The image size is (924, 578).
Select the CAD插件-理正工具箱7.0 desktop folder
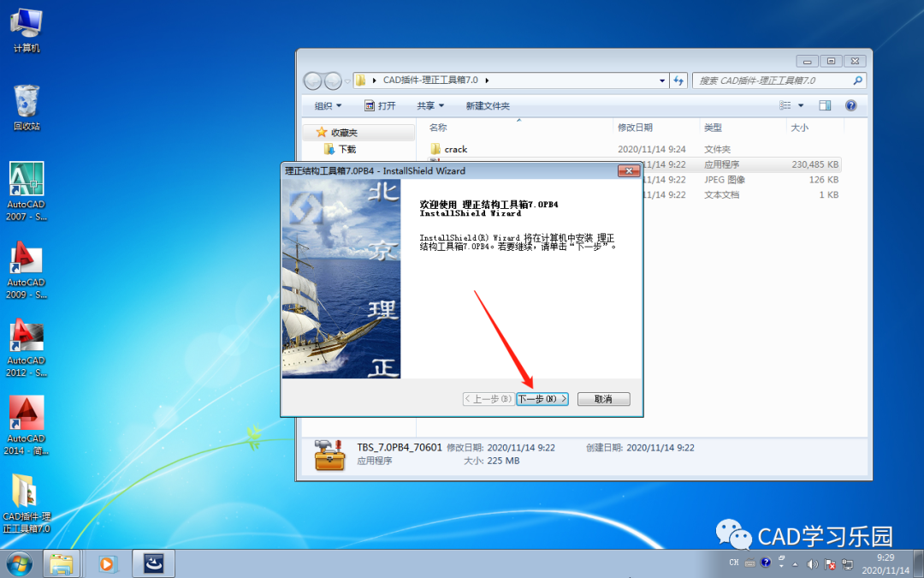point(27,504)
